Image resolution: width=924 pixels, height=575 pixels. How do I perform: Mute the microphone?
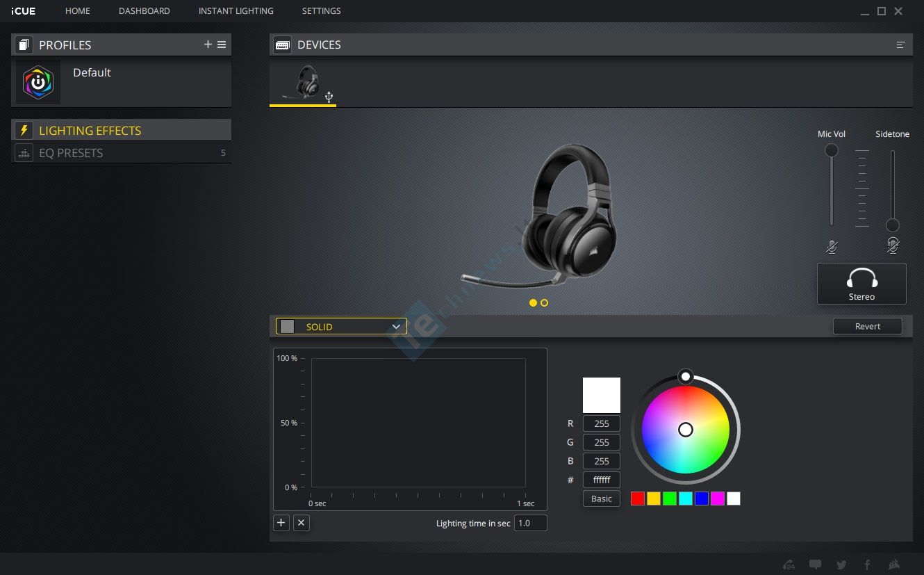pos(832,246)
